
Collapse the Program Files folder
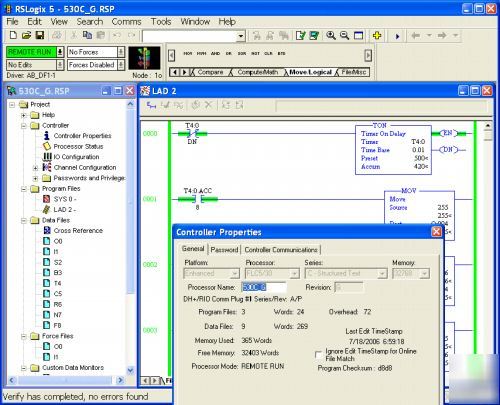24,189
